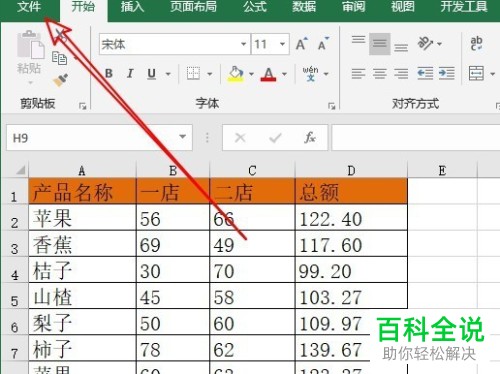Open the 开发工具 (Developer) tab
Image resolution: width=500 pixels, height=374 pixels.
[464, 7]
